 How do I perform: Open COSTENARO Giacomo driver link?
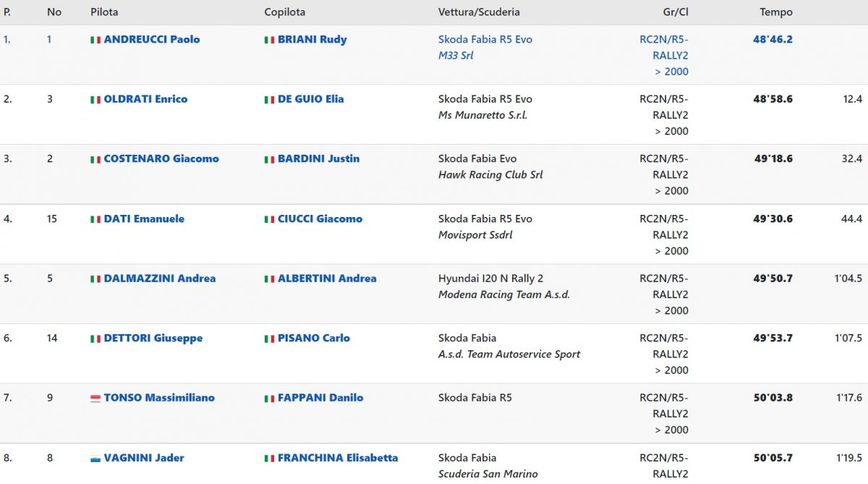(161, 158)
